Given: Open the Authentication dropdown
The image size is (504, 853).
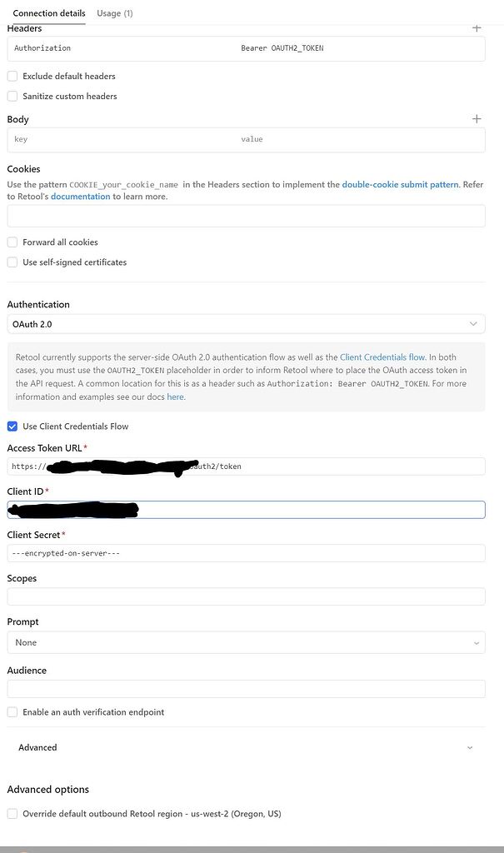Looking at the screenshot, I should [x=246, y=322].
